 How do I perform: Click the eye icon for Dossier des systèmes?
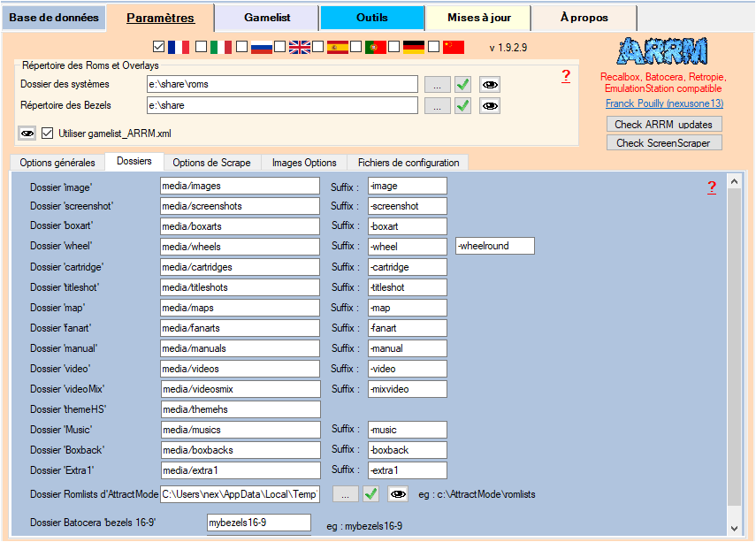click(490, 85)
